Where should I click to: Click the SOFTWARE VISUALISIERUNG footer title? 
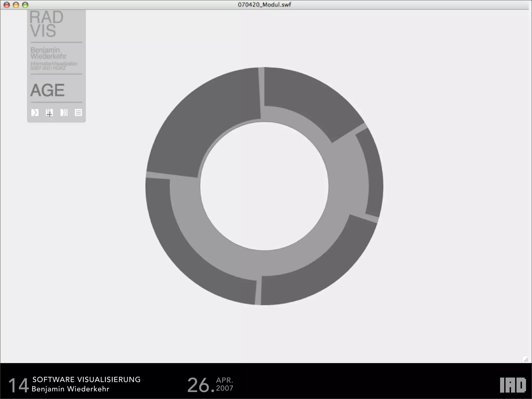tap(87, 380)
